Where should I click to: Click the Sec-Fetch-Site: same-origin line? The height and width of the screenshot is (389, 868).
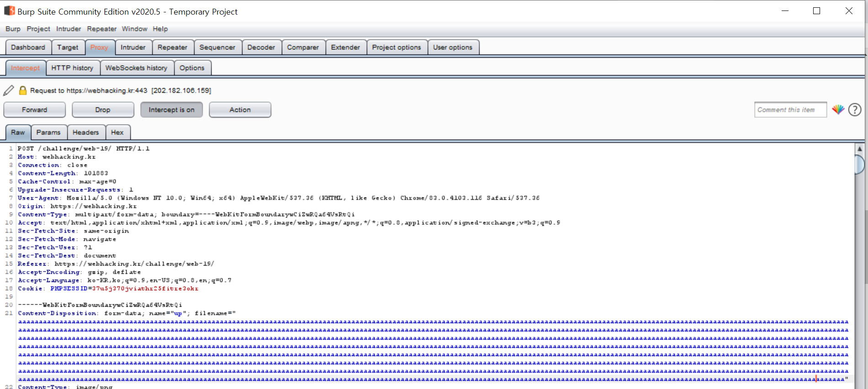(74, 231)
